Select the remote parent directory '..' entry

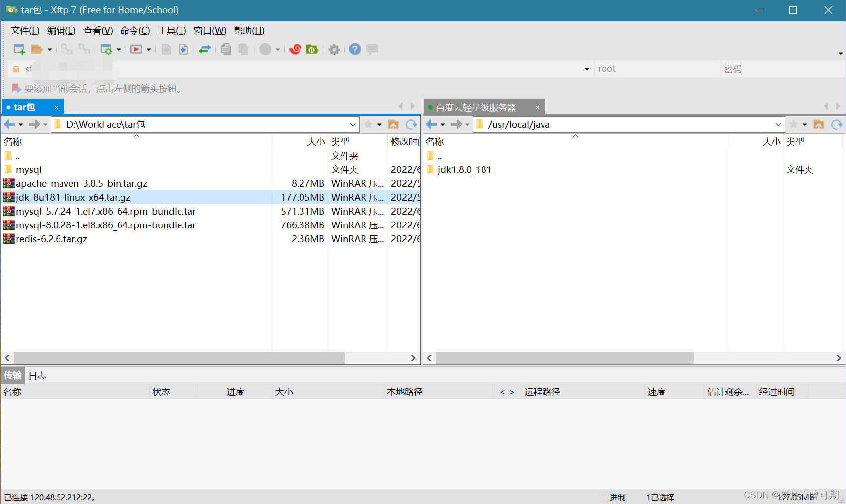click(439, 156)
